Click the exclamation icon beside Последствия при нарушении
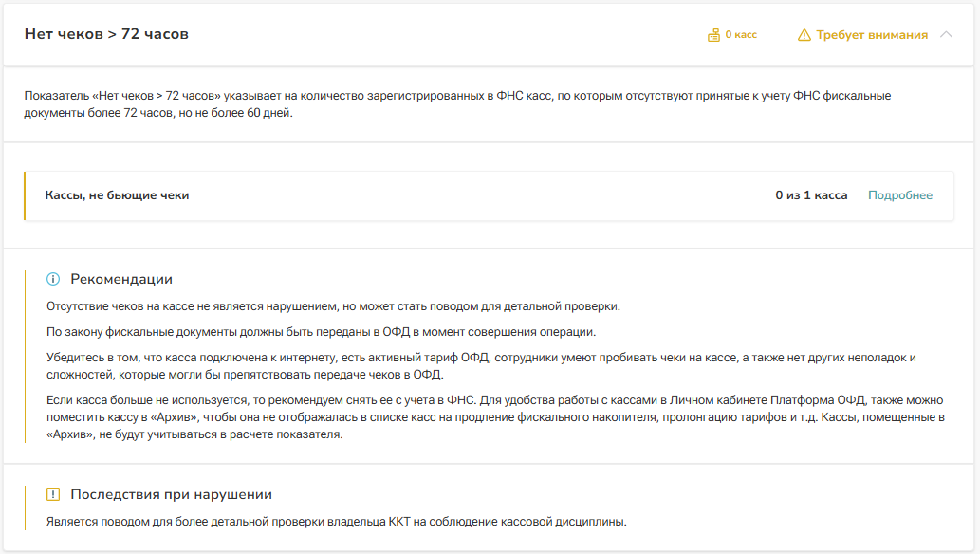Screen dimensions: 980x554 [53, 494]
